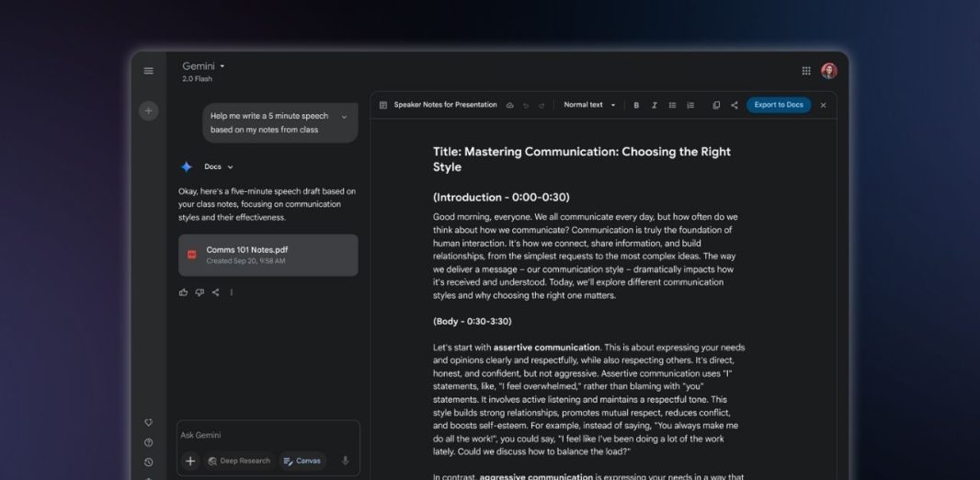Open the Activity history icon in sidebar
The height and width of the screenshot is (480, 980).
pos(148,463)
